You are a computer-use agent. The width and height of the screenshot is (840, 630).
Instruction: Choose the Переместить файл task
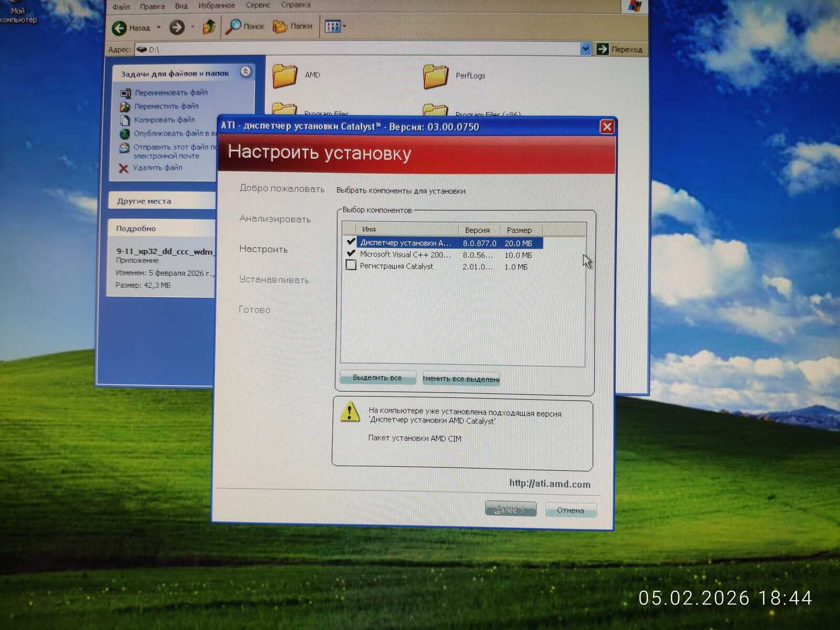coord(166,107)
